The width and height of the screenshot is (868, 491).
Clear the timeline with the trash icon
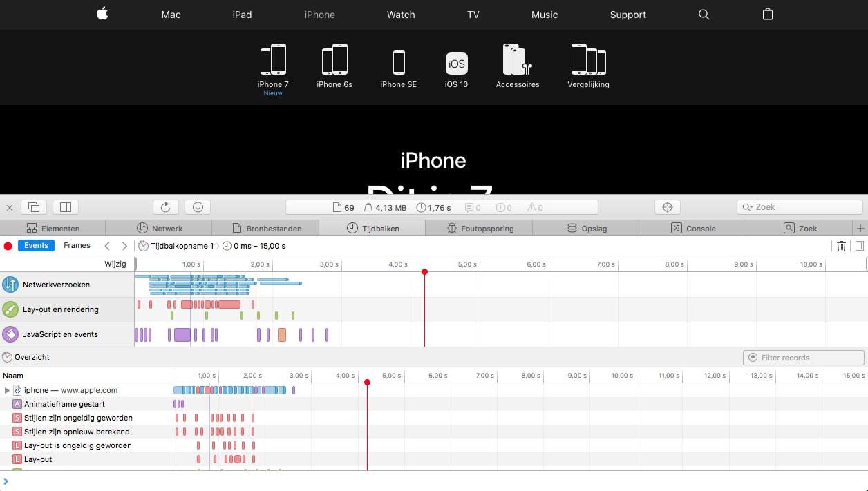841,246
